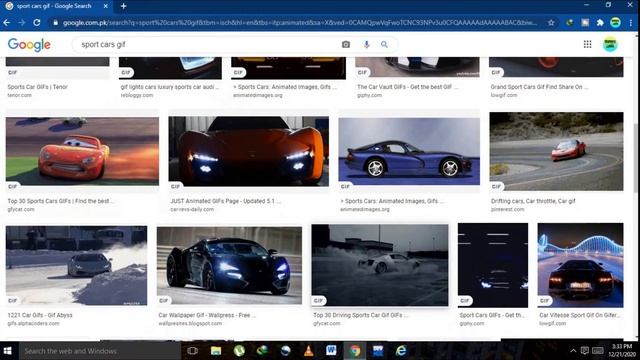Click the 'pinterest.com' source text
The image size is (640, 360).
507,209
